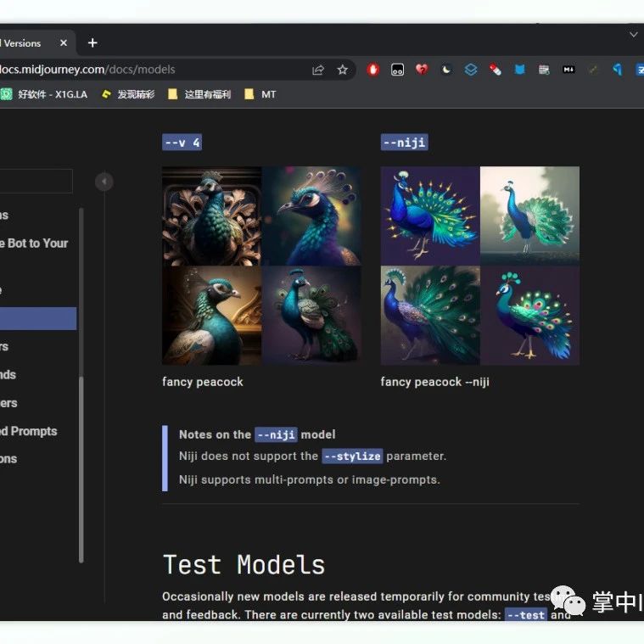The height and width of the screenshot is (644, 644).
Task: Open the MT bookmark folder
Action: coord(260,94)
